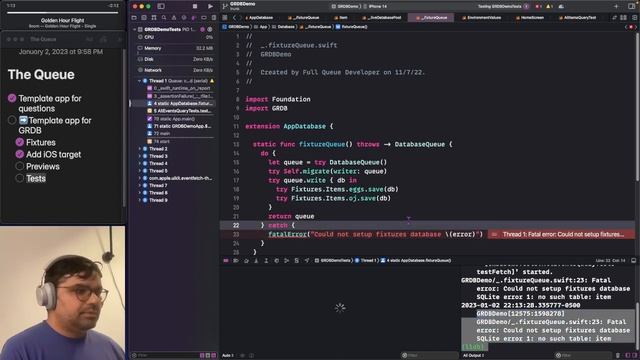
Task: Switch to the AllItemsQueryTest editor tab
Action: [577, 18]
